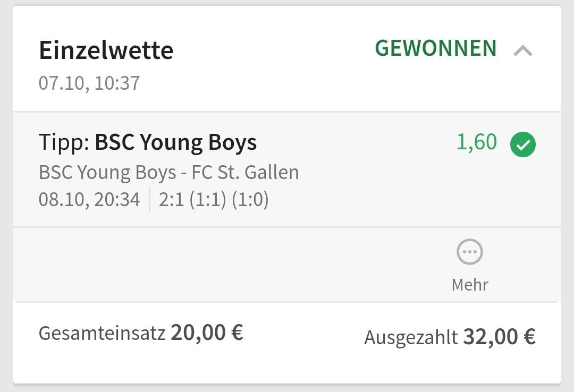Tap the green 1,60 odds value
574x392 pixels.
click(477, 142)
